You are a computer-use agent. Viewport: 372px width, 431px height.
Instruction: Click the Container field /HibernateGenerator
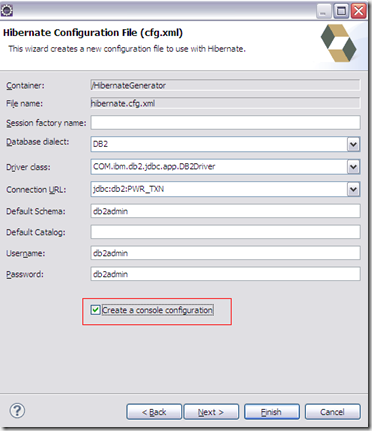point(225,85)
